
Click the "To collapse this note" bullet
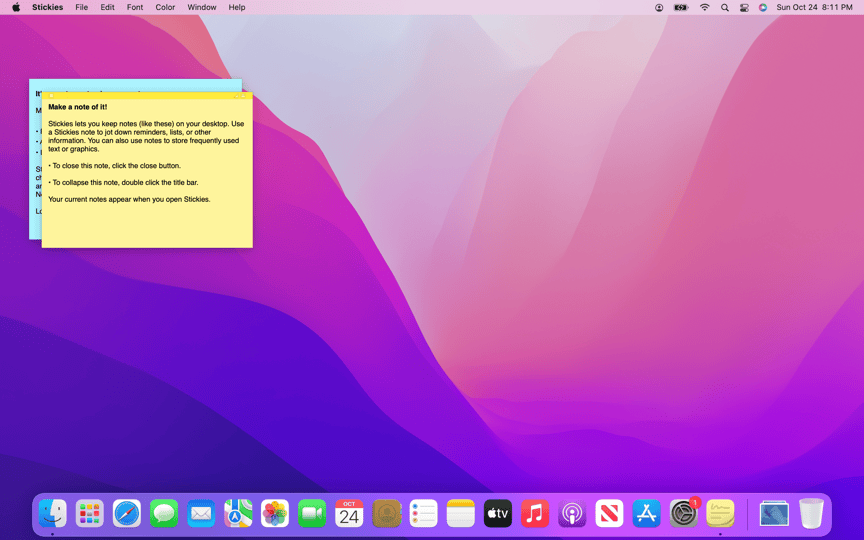(123, 182)
